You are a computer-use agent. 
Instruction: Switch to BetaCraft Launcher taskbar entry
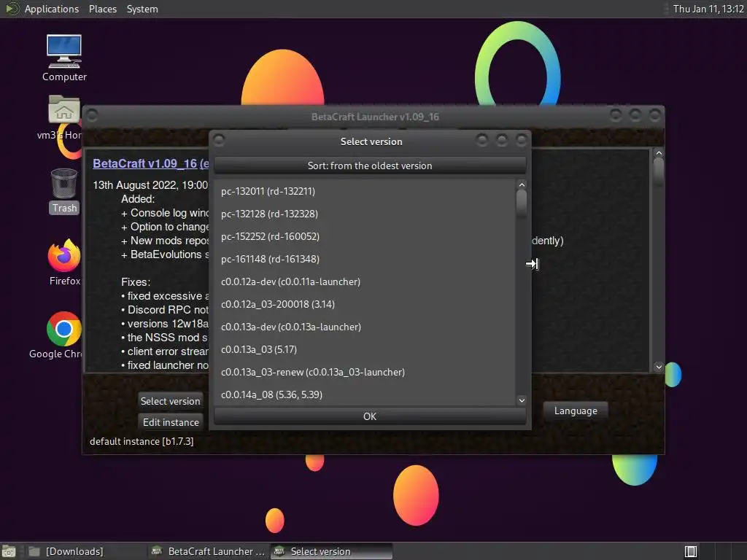[x=208, y=551]
